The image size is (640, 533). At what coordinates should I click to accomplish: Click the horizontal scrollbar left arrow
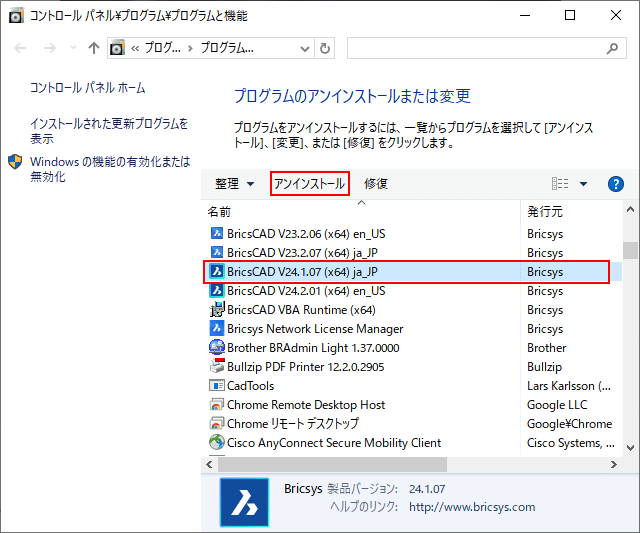[x=209, y=464]
